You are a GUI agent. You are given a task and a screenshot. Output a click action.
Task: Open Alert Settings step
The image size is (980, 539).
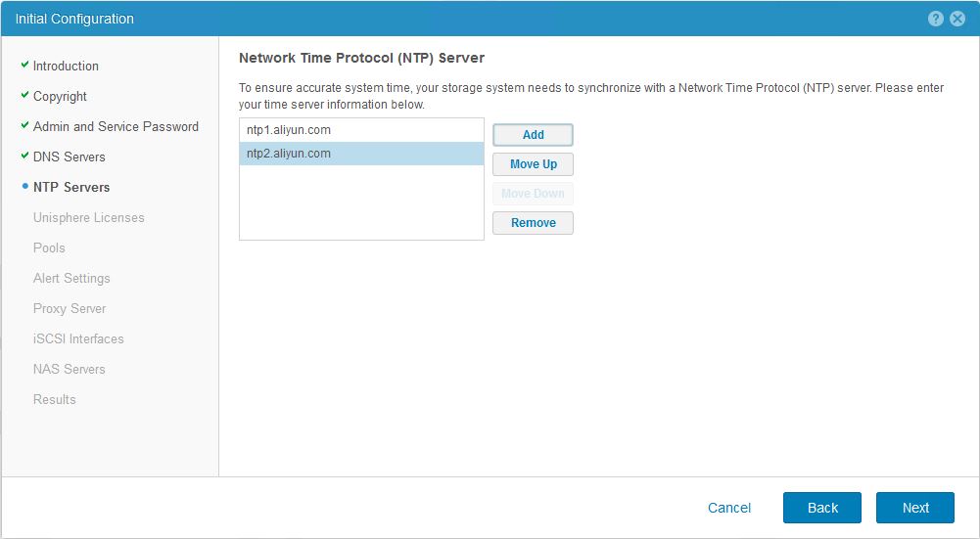coord(71,279)
